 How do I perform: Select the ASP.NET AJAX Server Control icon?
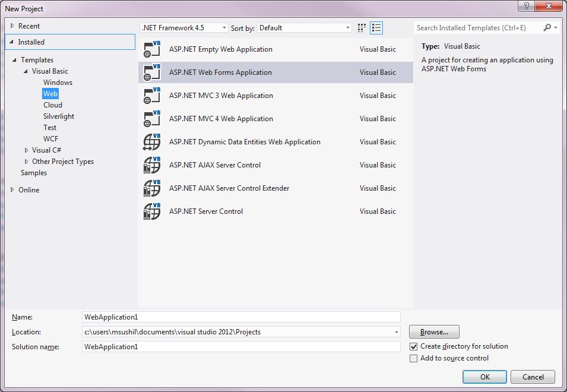pyautogui.click(x=150, y=165)
